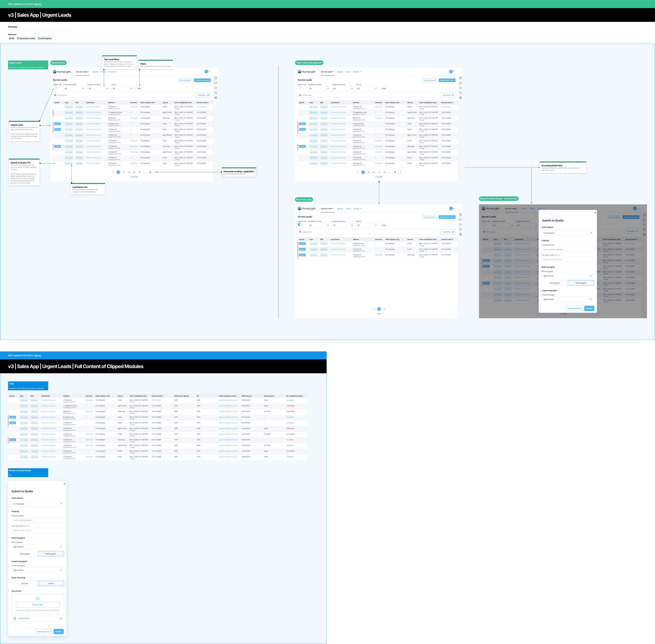Open Recent menu in Table Column Management mockup
Viewport: 655px width, 644px height.
pyautogui.click(x=357, y=72)
